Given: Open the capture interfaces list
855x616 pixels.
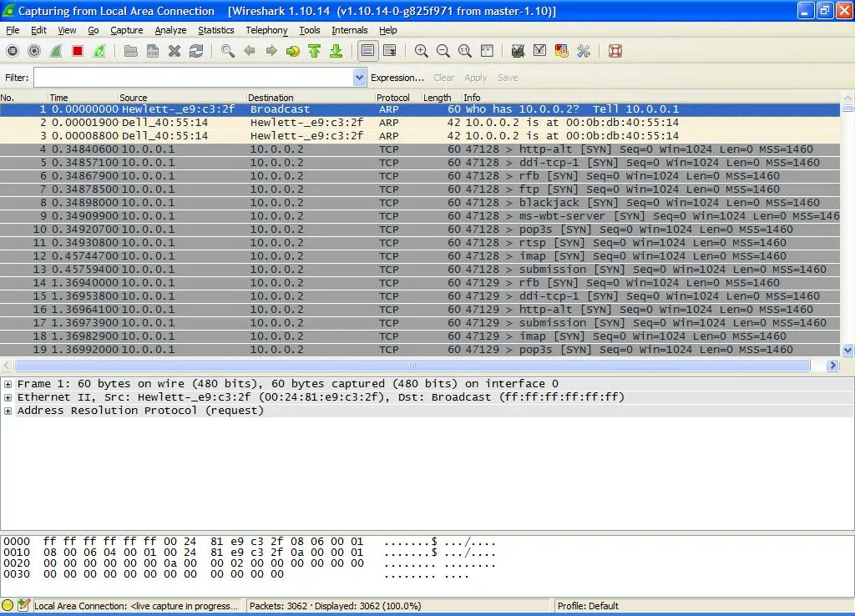Looking at the screenshot, I should click(x=12, y=51).
